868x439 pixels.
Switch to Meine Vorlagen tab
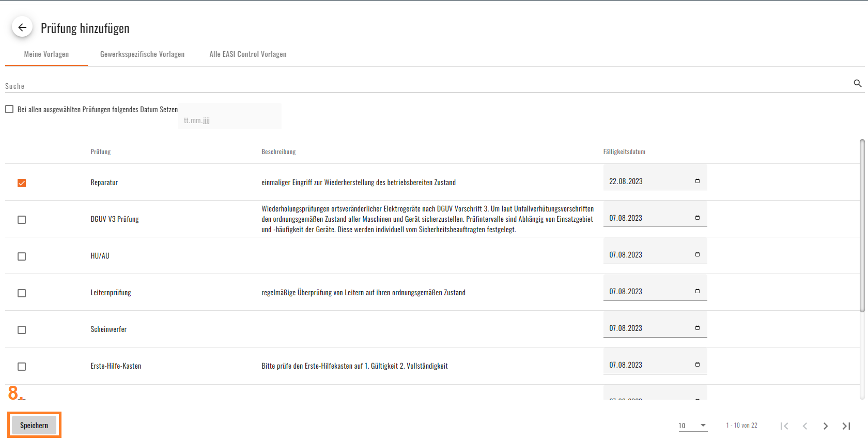47,54
